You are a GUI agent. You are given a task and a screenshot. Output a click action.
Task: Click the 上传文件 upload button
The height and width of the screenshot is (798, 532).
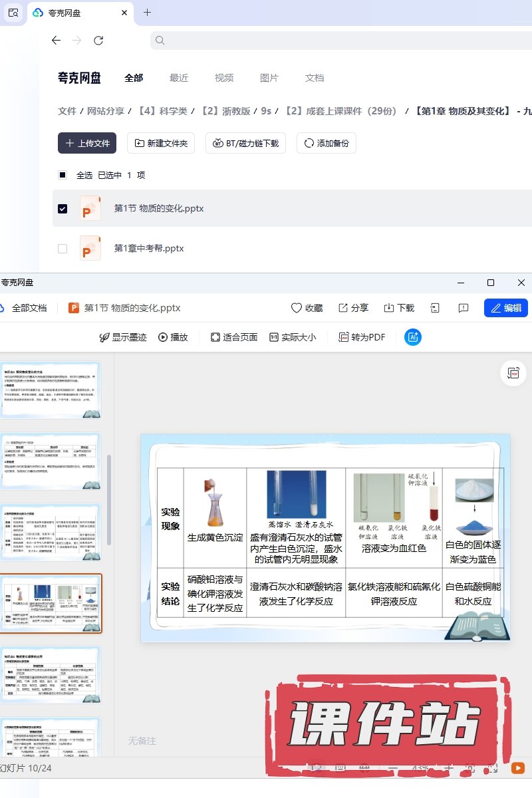coord(87,143)
